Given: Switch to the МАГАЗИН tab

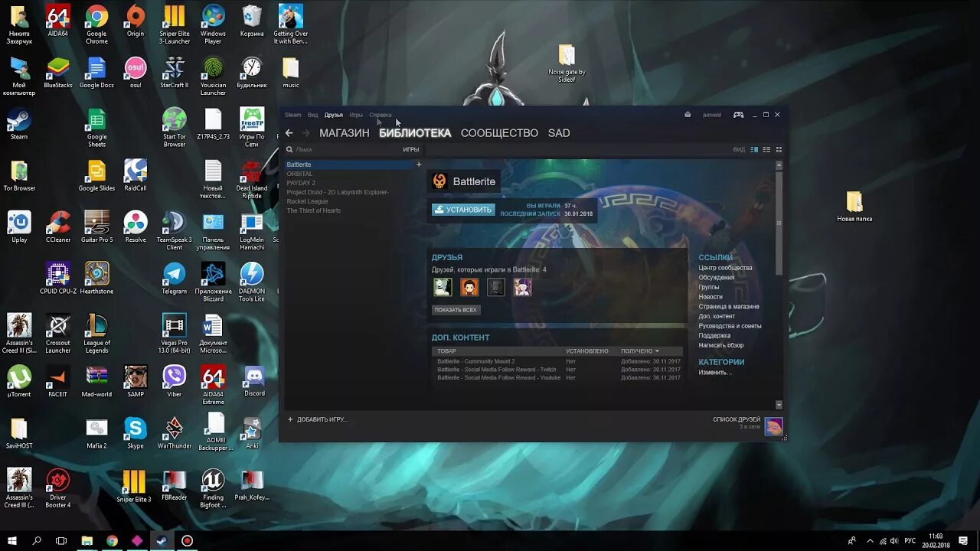Looking at the screenshot, I should [345, 133].
